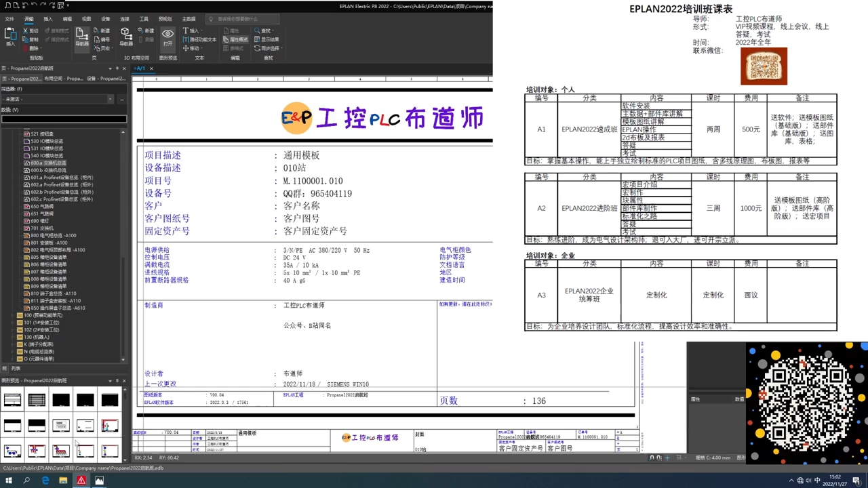Select tree page 701 交换机
This screenshot has width=868, height=488.
pyautogui.click(x=41, y=228)
